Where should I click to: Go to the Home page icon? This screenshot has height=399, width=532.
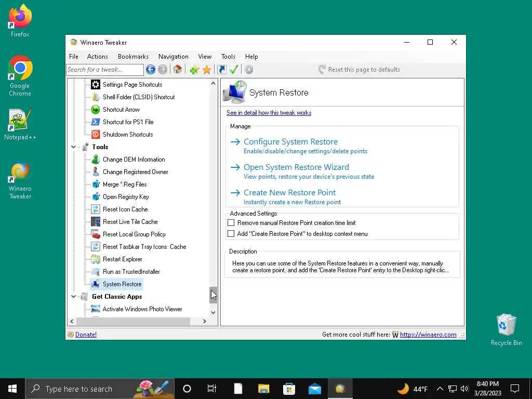177,70
